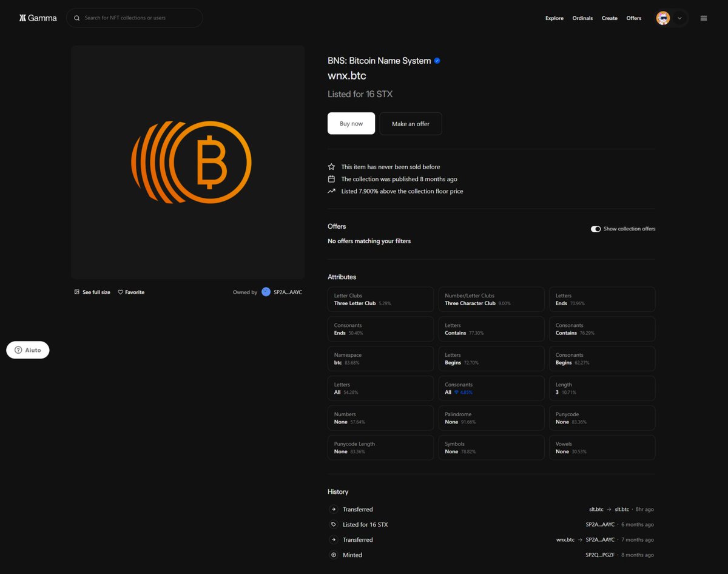Image resolution: width=728 pixels, height=574 pixels.
Task: Click the search magnifier icon
Action: (x=77, y=18)
